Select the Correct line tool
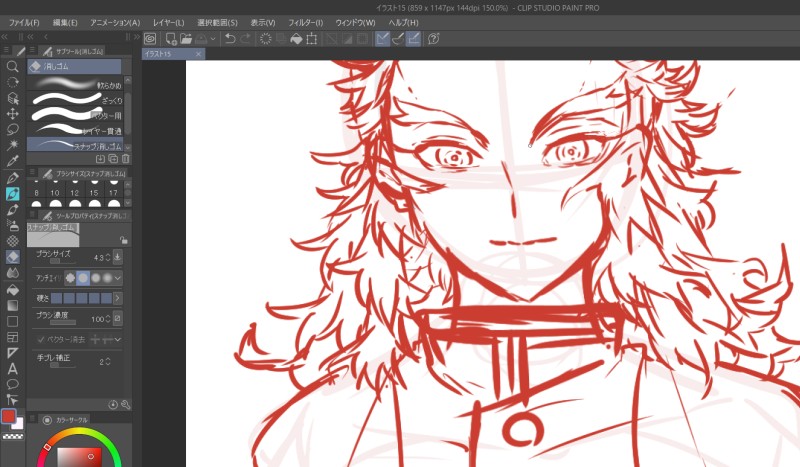Viewport: 800px width, 467px height. [12, 400]
